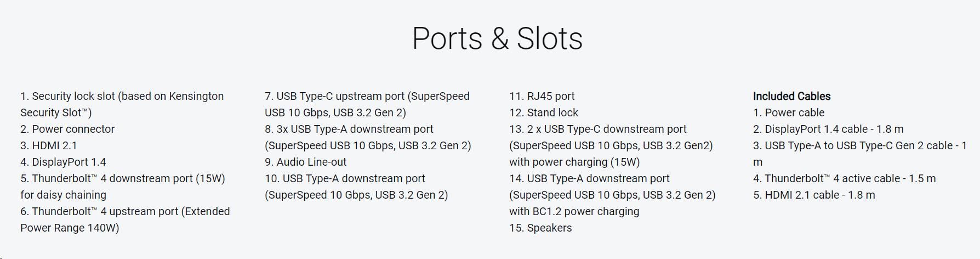Select the Speakers list item
The width and height of the screenshot is (980, 259).
540,228
